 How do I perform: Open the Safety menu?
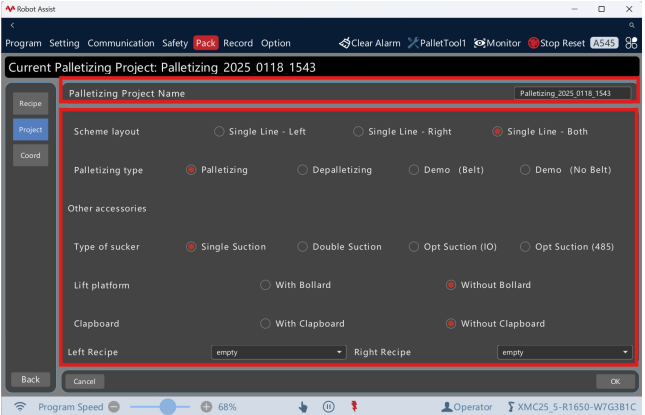[175, 43]
